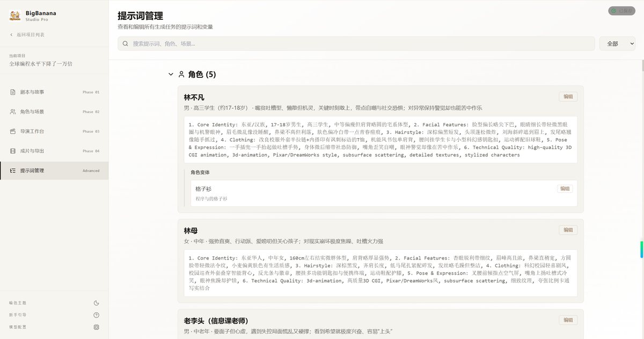This screenshot has height=339, width=644.
Task: Open 成片与导出 Phase 04 page
Action: pyautogui.click(x=54, y=151)
